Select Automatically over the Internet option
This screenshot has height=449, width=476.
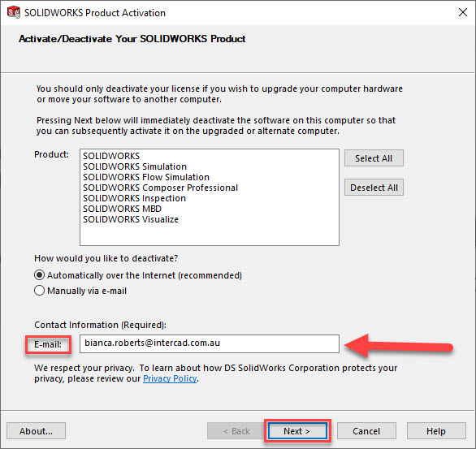click(x=40, y=275)
